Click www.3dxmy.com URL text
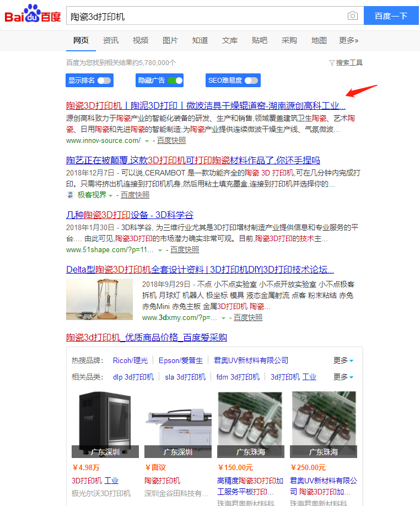Screen dimensions: 420x506 179,317
